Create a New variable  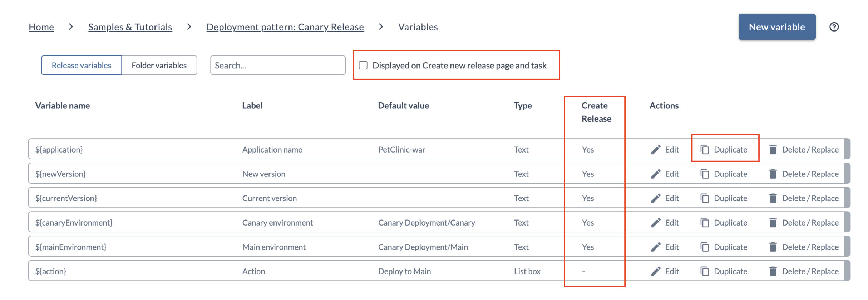[x=777, y=27]
